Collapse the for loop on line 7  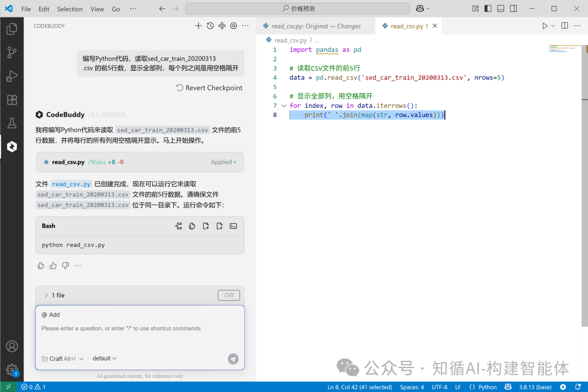click(x=284, y=105)
